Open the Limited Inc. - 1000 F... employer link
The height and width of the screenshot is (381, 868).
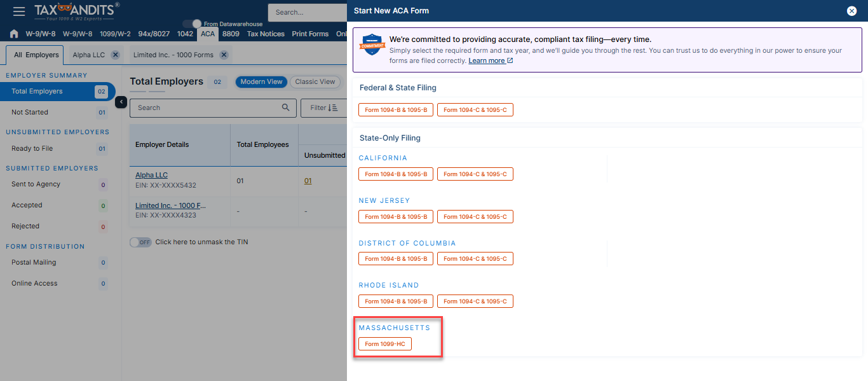[x=170, y=206]
